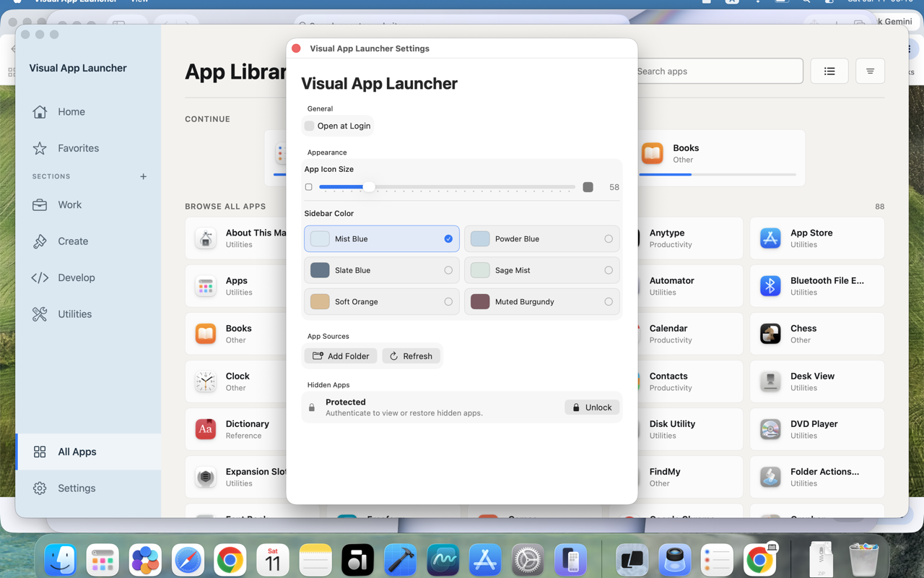Open the Apps tile in the grid
924x578 pixels.
237,286
